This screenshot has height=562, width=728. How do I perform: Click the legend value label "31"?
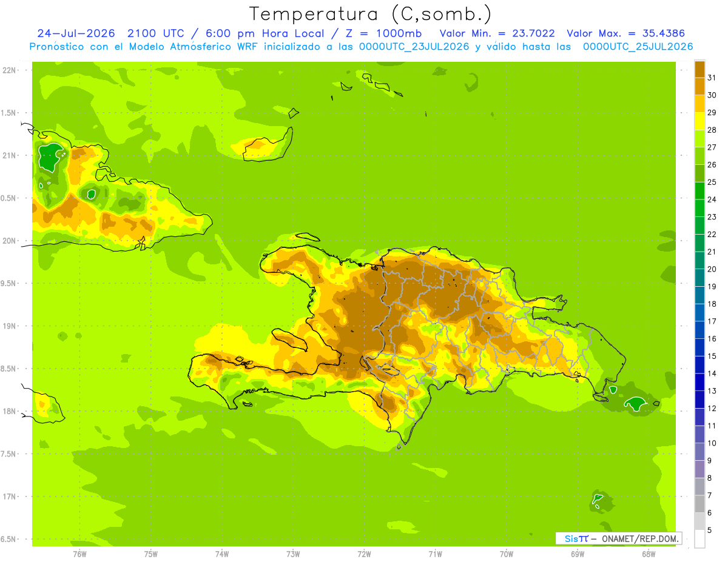tap(712, 78)
